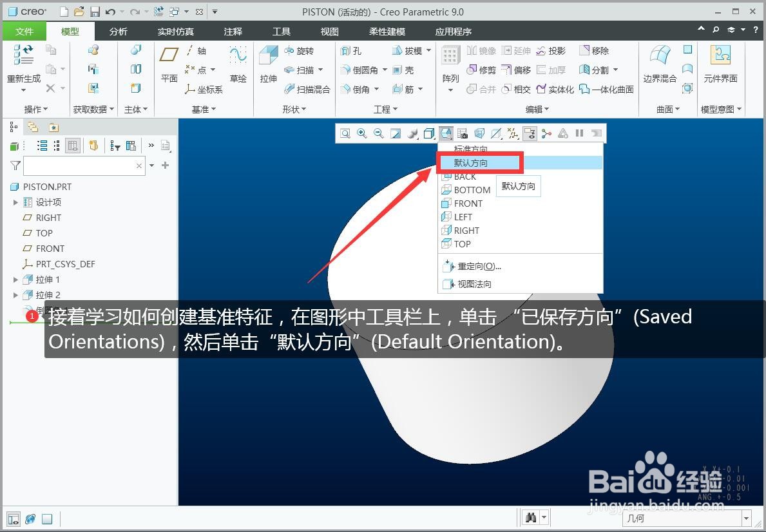This screenshot has height=532, width=766.
Task: Start the Shell (壳) tool
Action: 403,70
